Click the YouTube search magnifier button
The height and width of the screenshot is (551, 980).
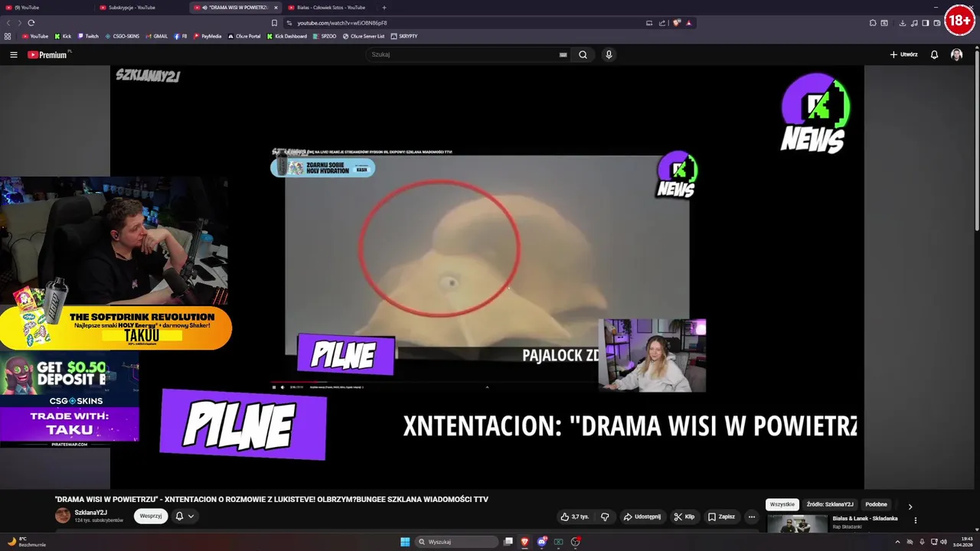pyautogui.click(x=583, y=54)
